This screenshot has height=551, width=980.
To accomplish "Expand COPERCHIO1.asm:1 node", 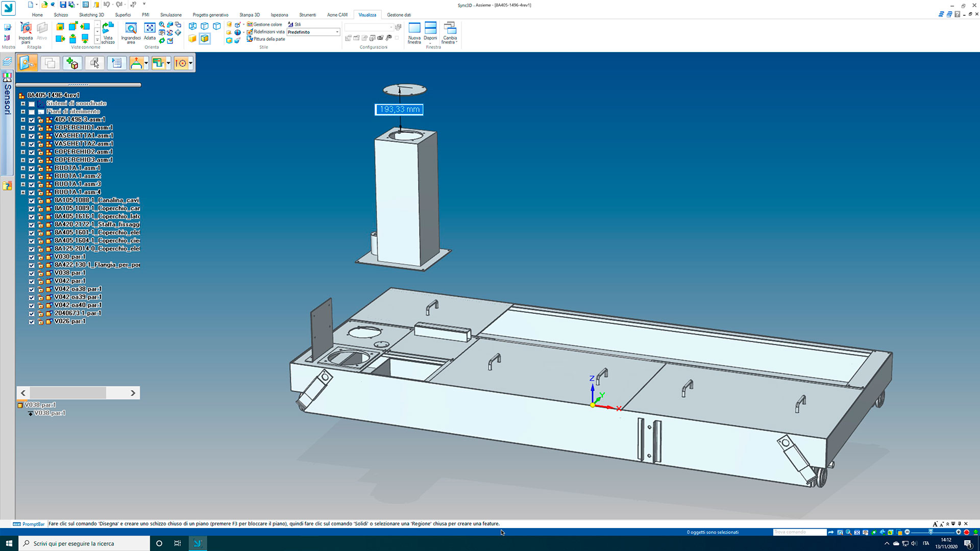I will (23, 128).
